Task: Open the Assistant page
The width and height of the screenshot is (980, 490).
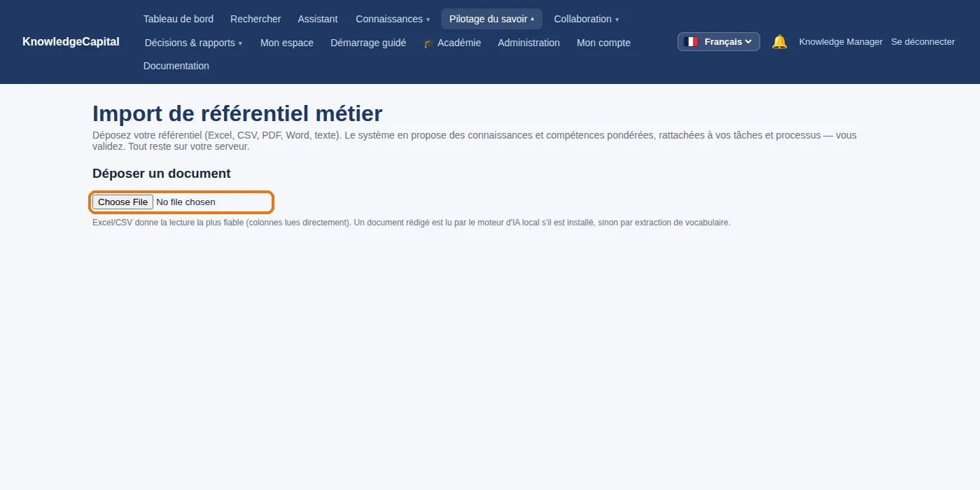Action: pyautogui.click(x=318, y=19)
